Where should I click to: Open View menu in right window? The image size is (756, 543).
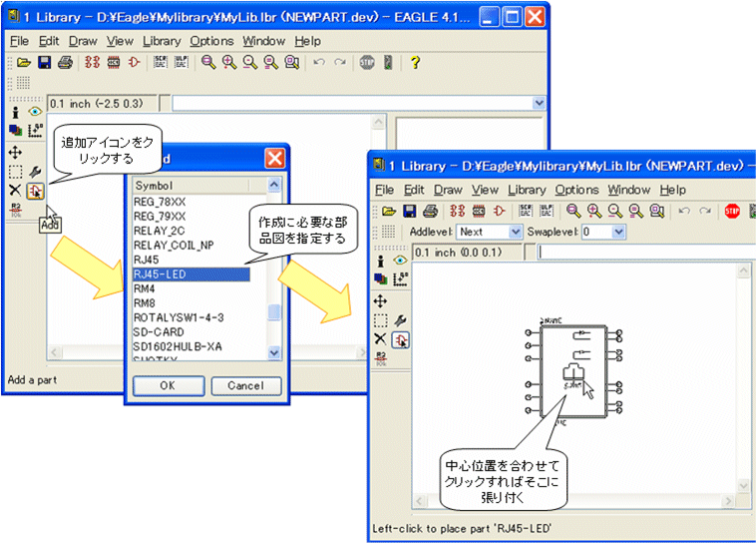pos(485,190)
